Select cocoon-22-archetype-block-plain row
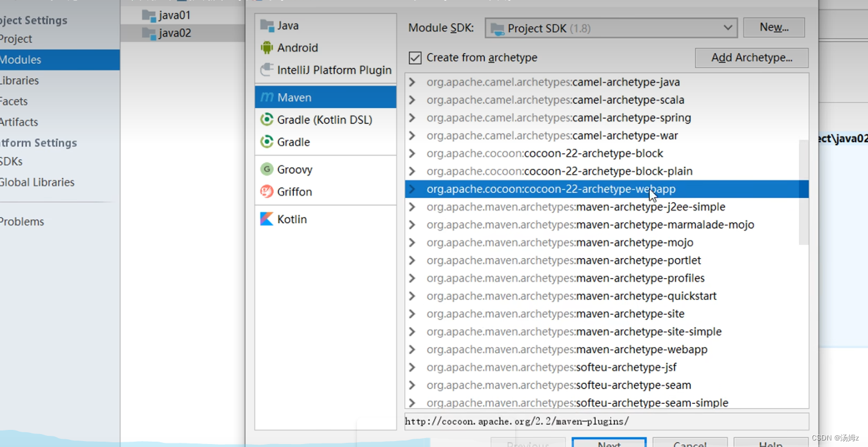 click(x=607, y=171)
